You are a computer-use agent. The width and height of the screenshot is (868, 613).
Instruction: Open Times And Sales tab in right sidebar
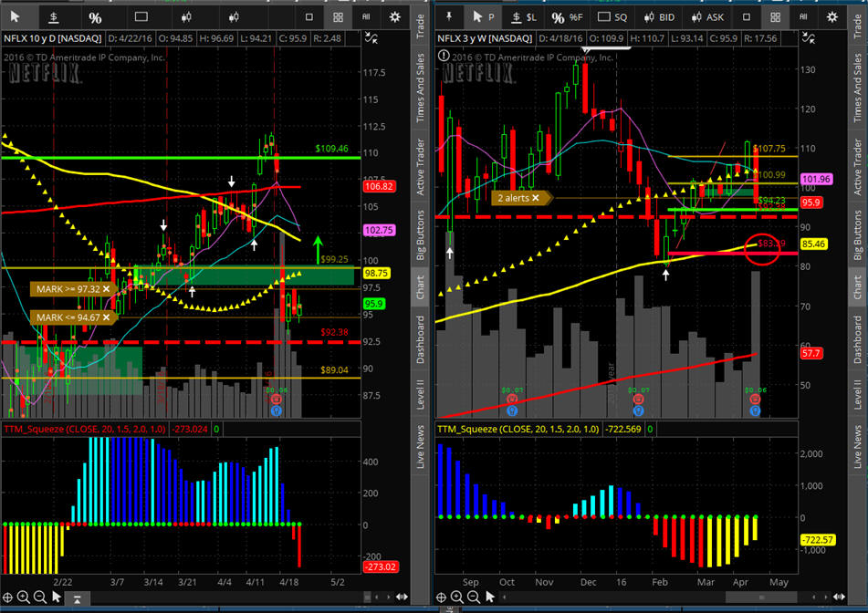pyautogui.click(x=857, y=88)
